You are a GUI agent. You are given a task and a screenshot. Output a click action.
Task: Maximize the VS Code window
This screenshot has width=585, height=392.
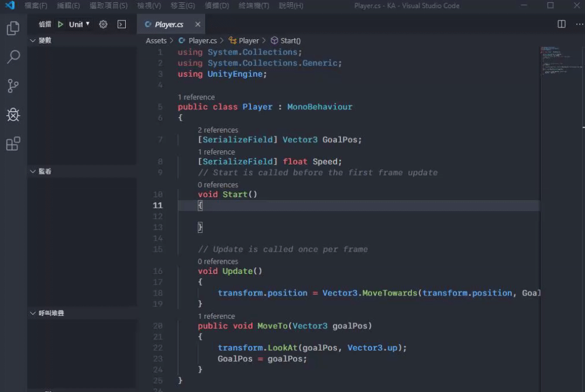[x=550, y=6]
